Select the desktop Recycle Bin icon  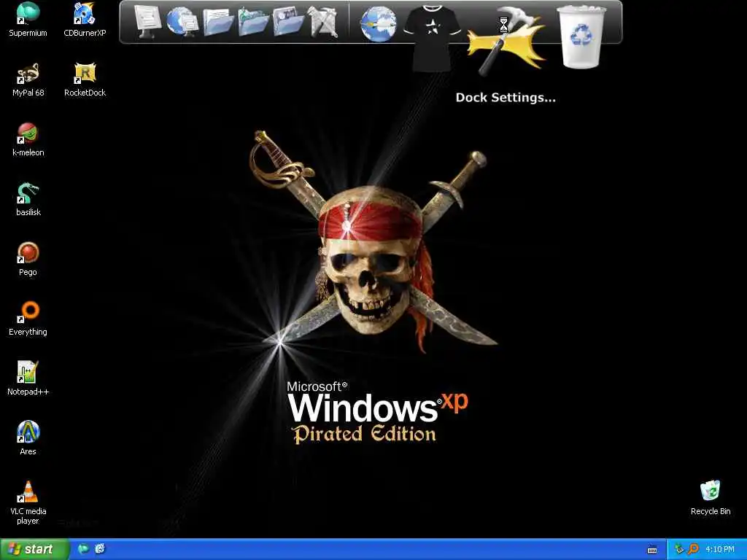click(x=711, y=498)
